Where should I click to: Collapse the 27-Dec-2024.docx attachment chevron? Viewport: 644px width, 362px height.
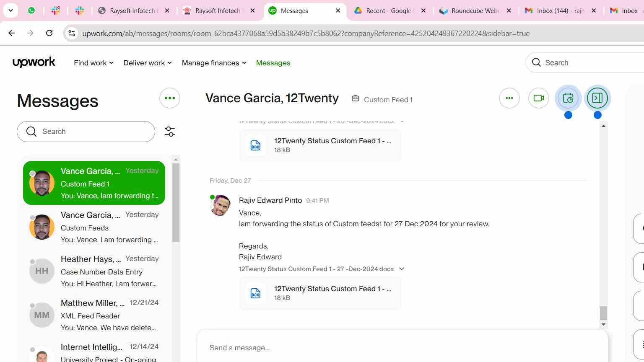(x=401, y=269)
